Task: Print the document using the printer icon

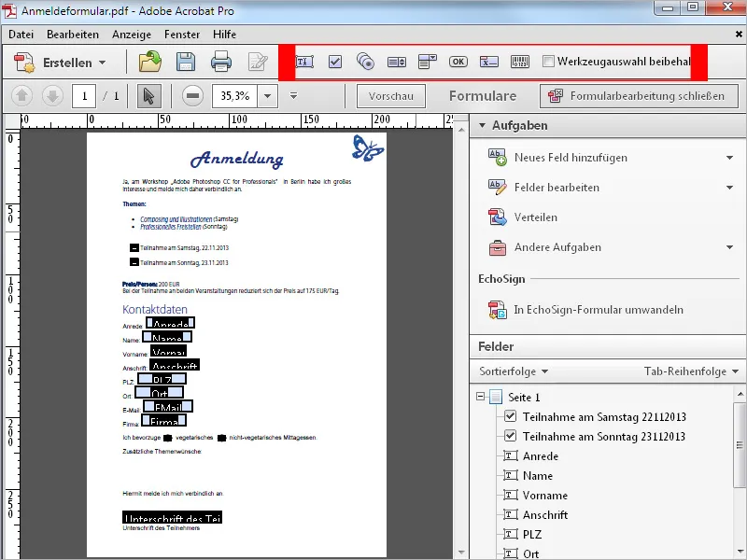Action: 221,62
